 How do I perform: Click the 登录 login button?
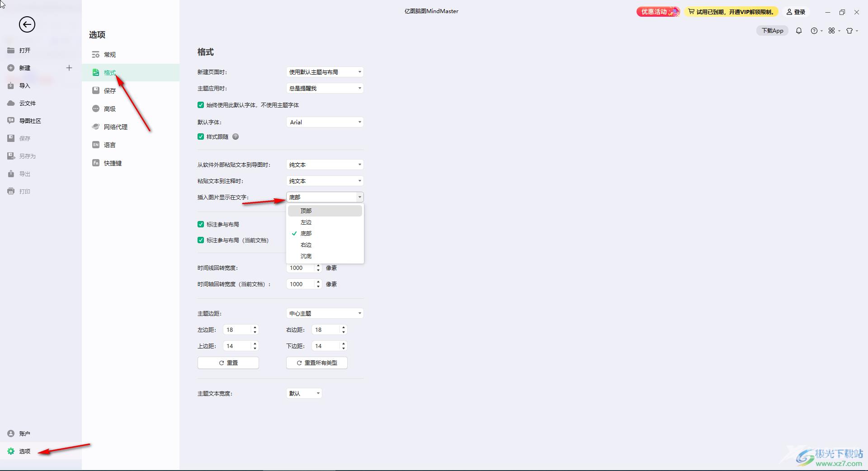coord(796,12)
